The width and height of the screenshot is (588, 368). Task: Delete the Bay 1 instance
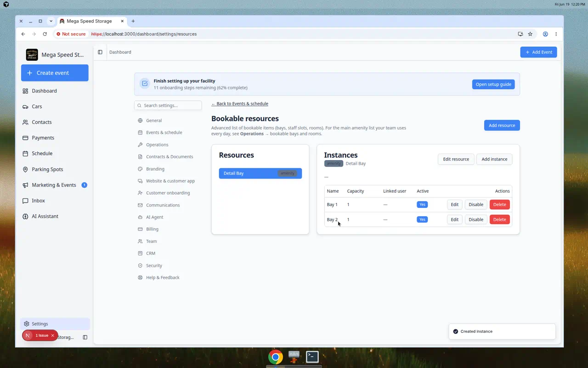pos(499,205)
